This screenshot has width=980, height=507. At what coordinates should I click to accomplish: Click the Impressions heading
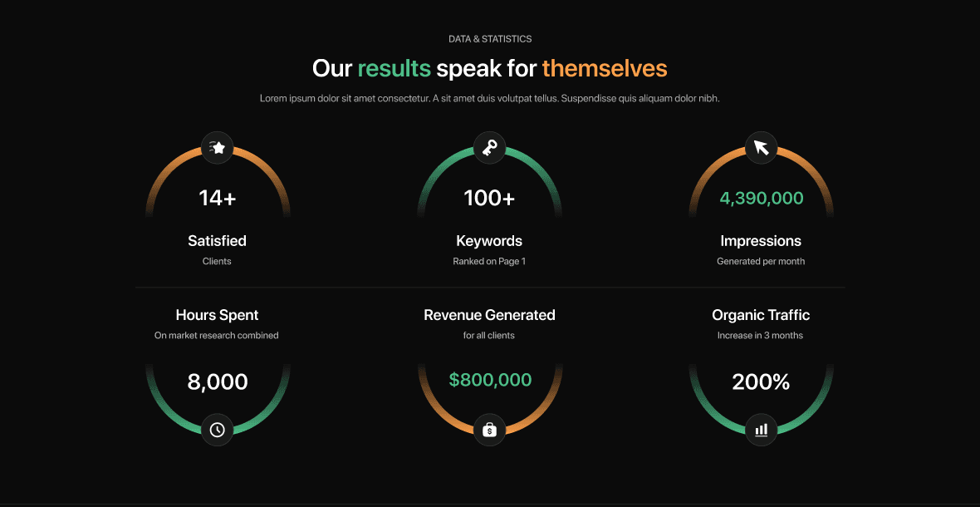pyautogui.click(x=762, y=241)
